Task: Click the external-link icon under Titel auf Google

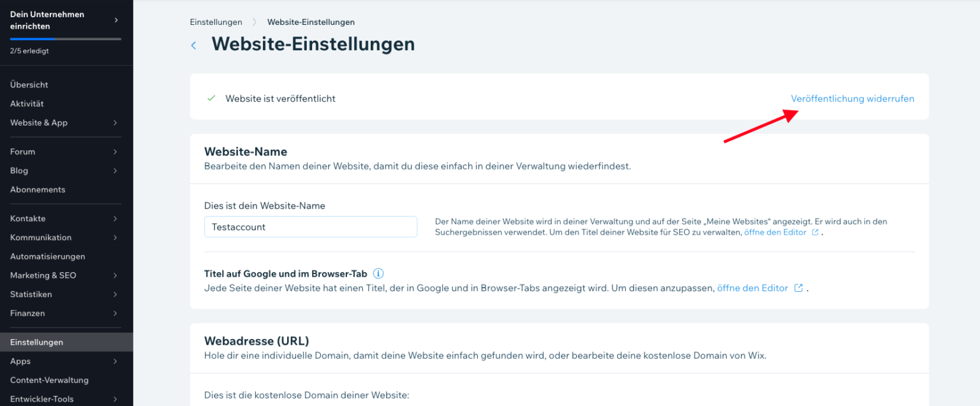Action: 798,287
